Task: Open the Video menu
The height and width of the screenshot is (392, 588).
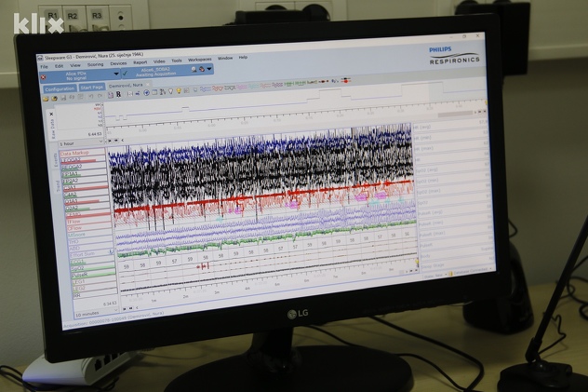Action: [159, 61]
